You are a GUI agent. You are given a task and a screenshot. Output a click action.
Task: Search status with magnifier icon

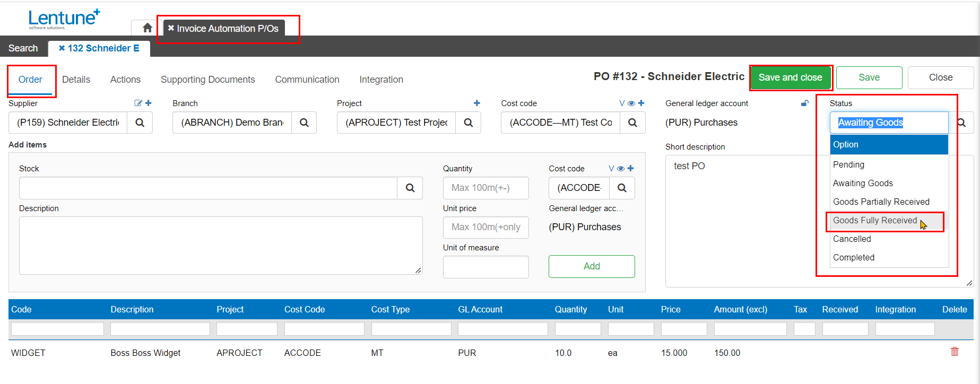pos(961,123)
